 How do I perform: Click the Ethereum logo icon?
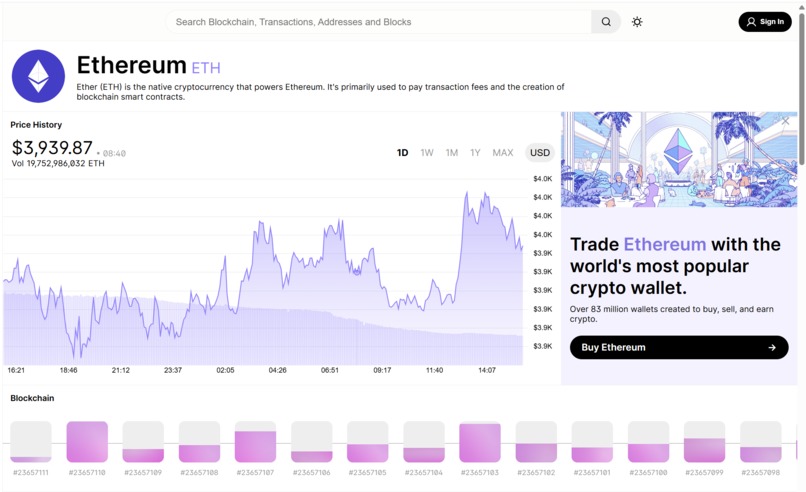coord(39,76)
